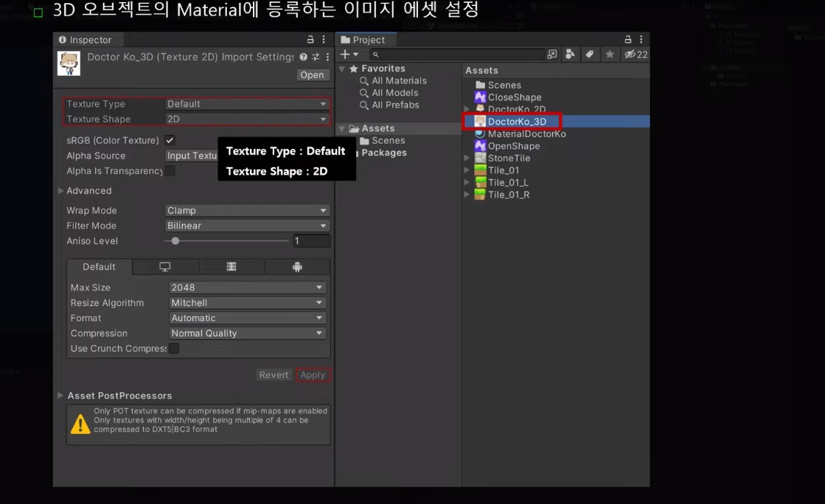
Task: Select StoneTile texture icon
Action: 480,158
